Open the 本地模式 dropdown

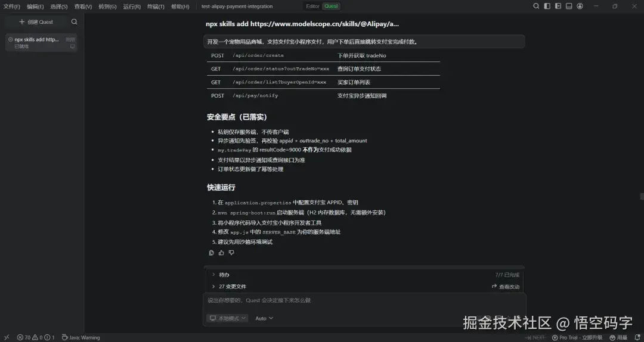[228, 318]
